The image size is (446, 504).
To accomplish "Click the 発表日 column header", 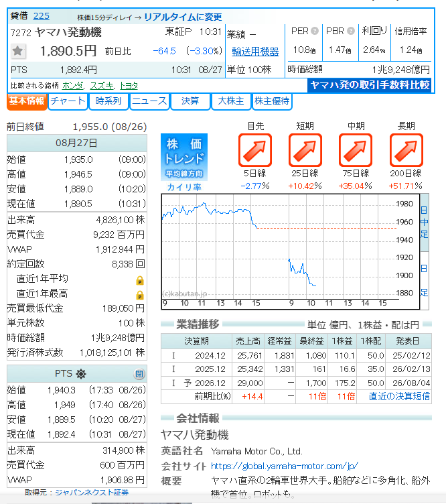I will pos(408,341).
